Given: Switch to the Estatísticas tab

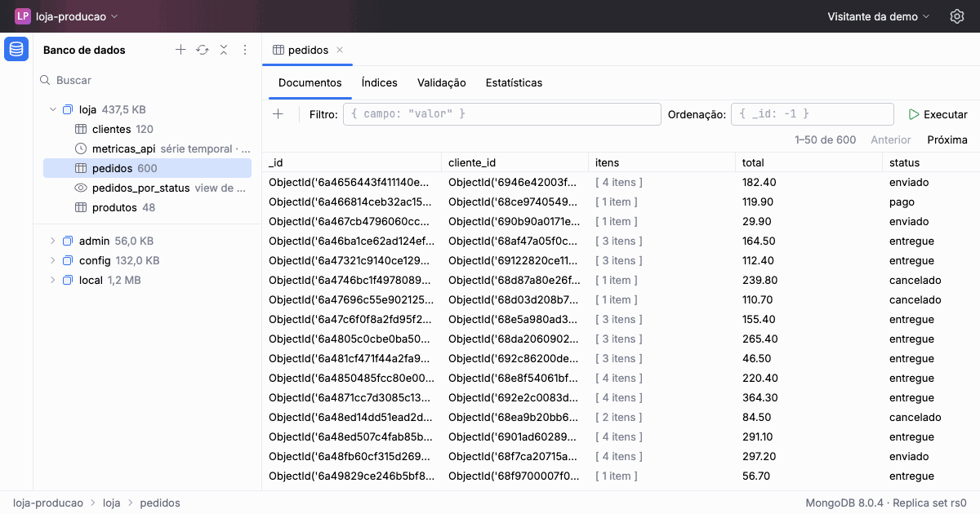Looking at the screenshot, I should [514, 82].
